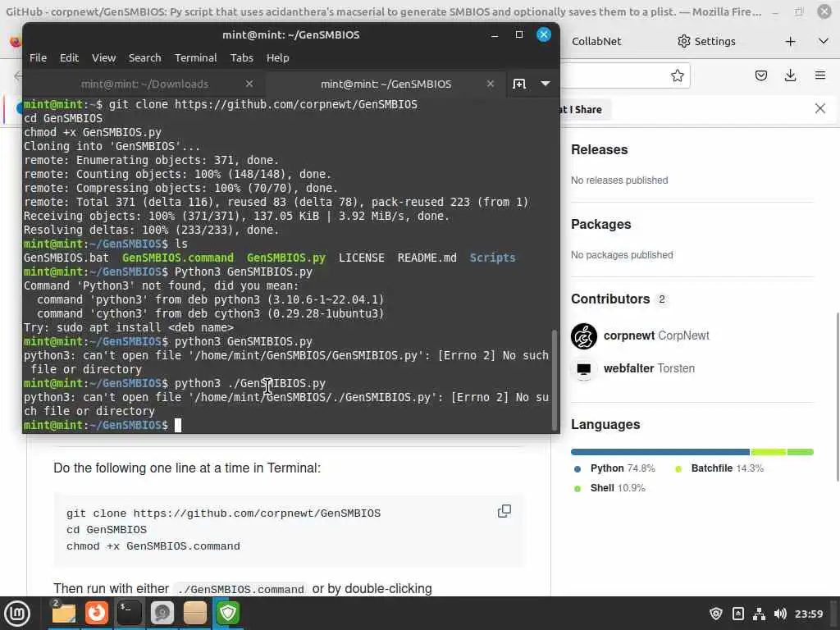Click the Python 74.8% language link
Screen dimensions: 840x630
tap(615, 468)
